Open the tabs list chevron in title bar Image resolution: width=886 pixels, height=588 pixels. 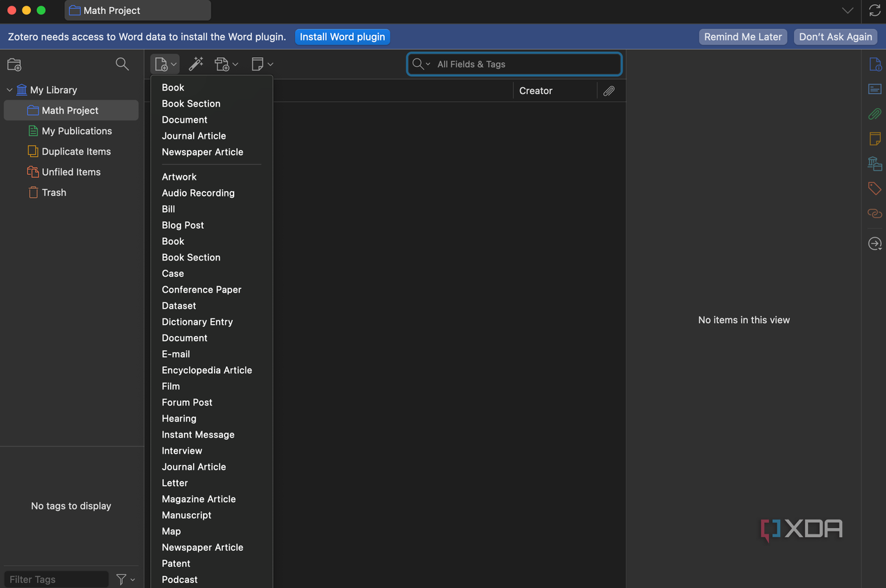(x=848, y=10)
